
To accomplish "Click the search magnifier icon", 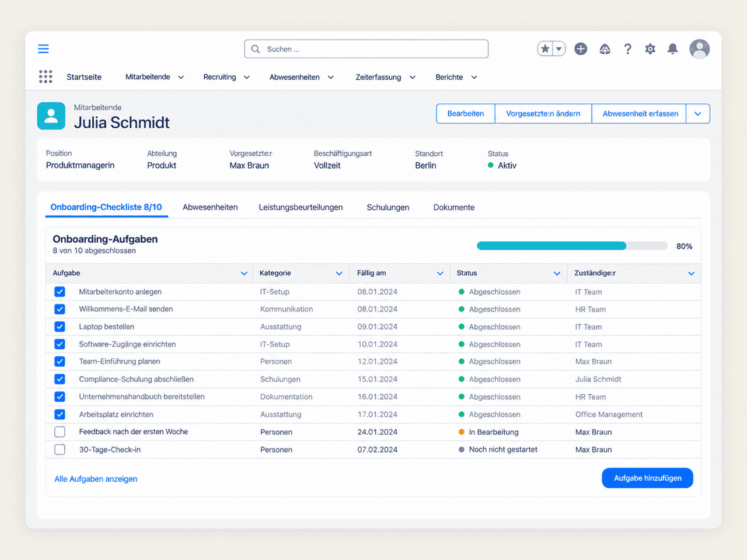I will pos(256,49).
